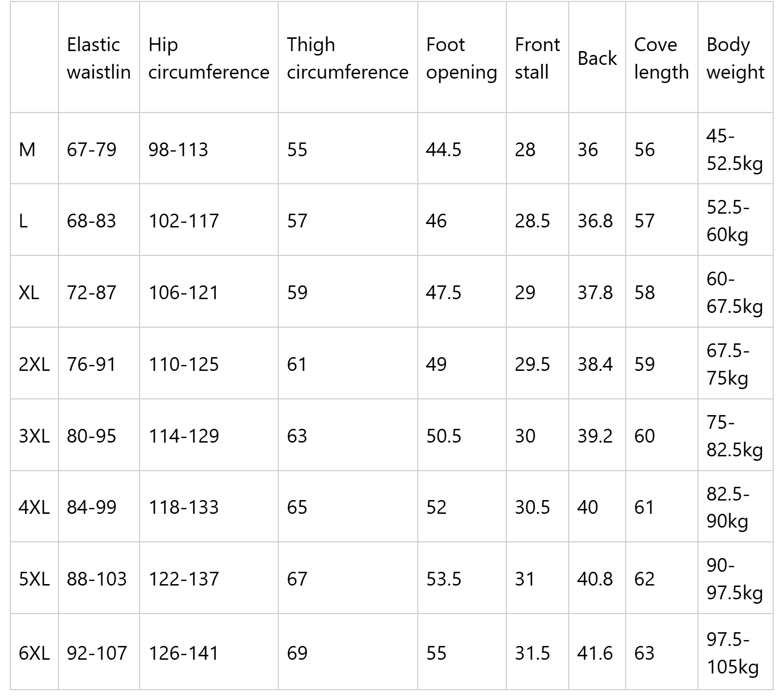Select the 6XL size row label
784x700 pixels.
tap(34, 653)
